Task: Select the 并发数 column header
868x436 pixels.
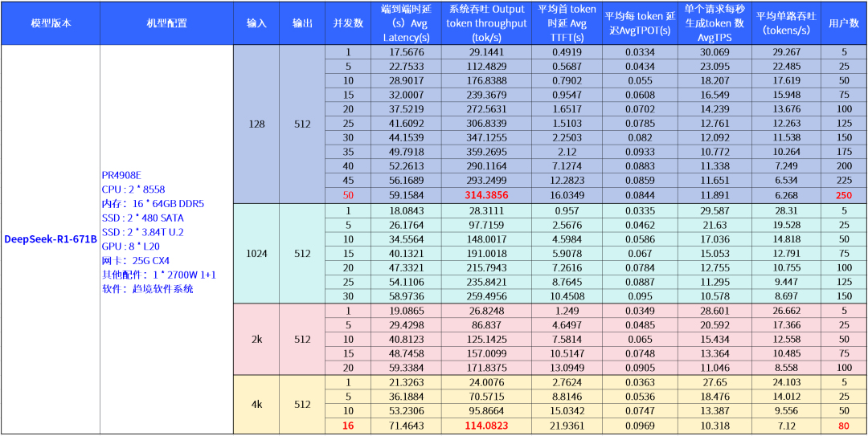Action: [348, 23]
